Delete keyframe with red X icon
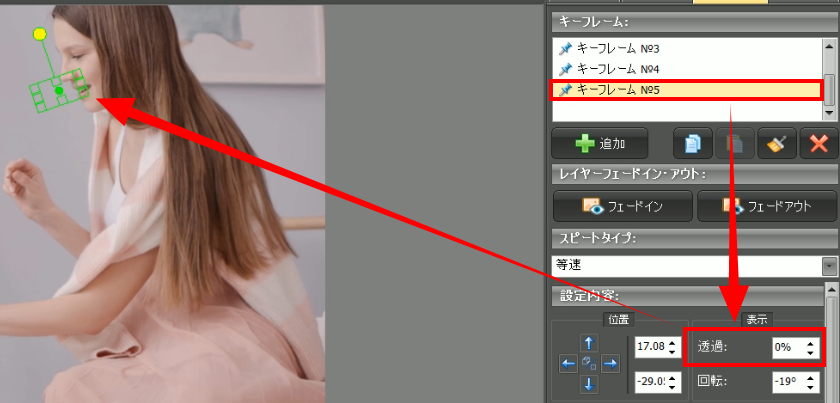840x403 pixels. [818, 143]
